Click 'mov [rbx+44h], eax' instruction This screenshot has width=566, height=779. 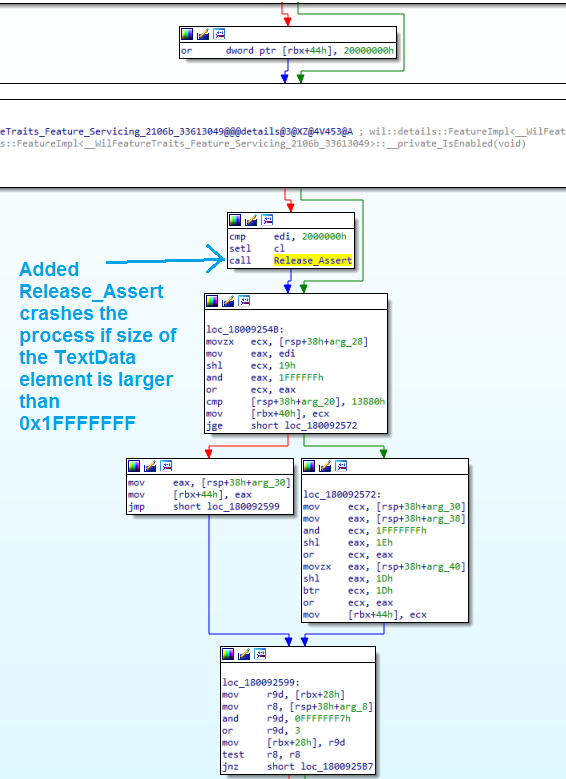tap(190, 494)
